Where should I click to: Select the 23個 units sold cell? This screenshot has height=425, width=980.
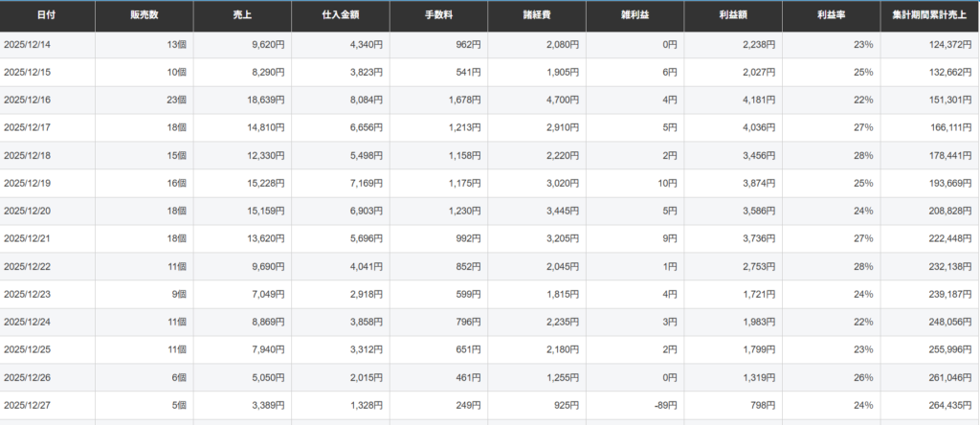pos(175,100)
